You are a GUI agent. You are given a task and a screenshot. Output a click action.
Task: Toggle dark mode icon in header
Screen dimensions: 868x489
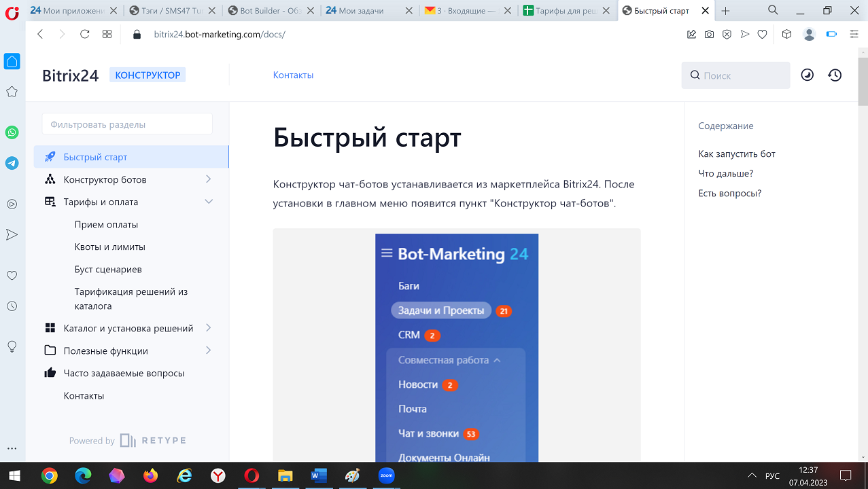[x=807, y=75]
